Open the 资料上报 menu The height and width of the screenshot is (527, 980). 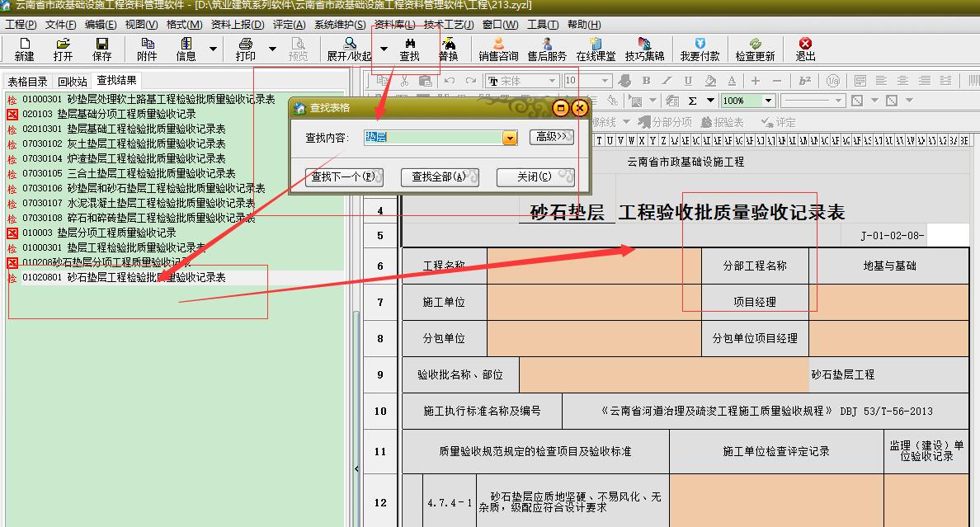238,25
